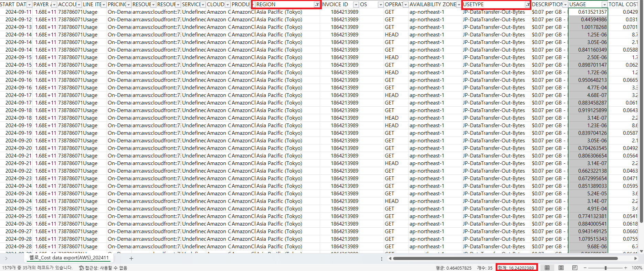Select the 2024-09-26 start date cell
644x271 pixels.
16,224
